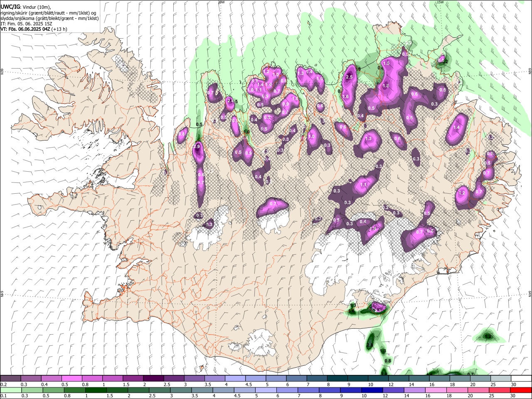Click the '30' label in the upper legend
The image size is (532, 399).
coord(514,384)
